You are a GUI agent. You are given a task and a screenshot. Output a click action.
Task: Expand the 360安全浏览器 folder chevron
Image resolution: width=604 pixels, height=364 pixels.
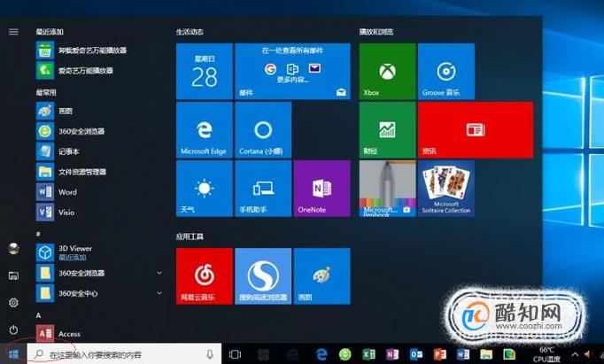coord(159,273)
